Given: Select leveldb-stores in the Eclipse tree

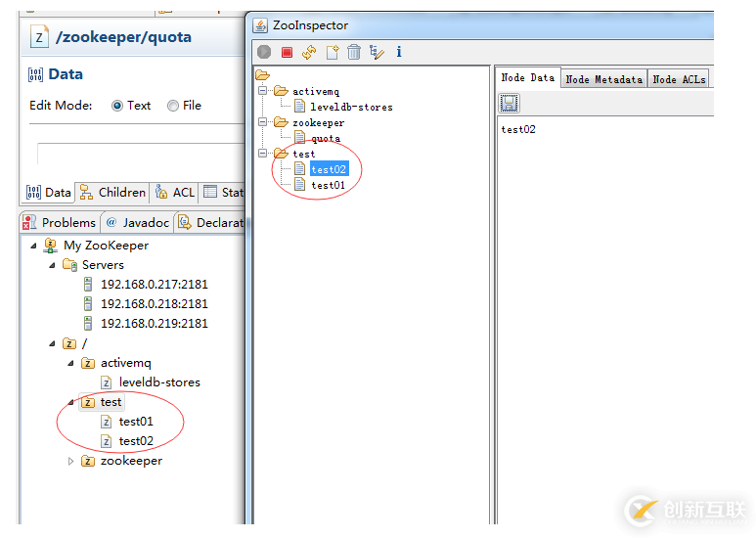Looking at the screenshot, I should click(x=159, y=382).
